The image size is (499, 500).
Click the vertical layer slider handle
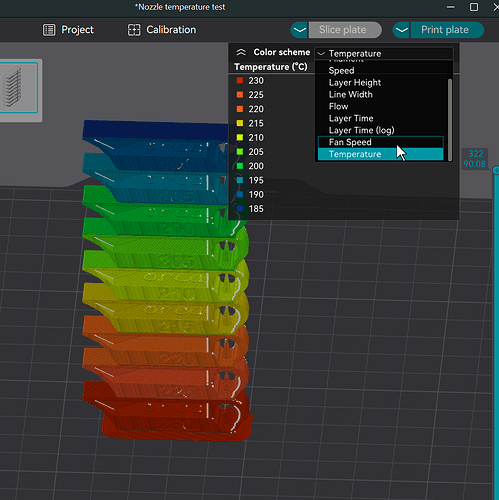[496, 171]
